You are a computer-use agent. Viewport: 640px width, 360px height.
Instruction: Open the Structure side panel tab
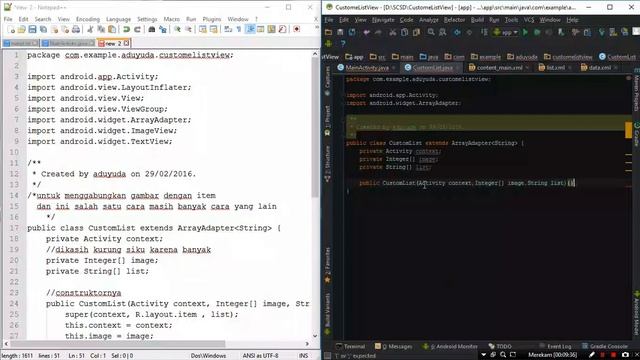[x=327, y=164]
